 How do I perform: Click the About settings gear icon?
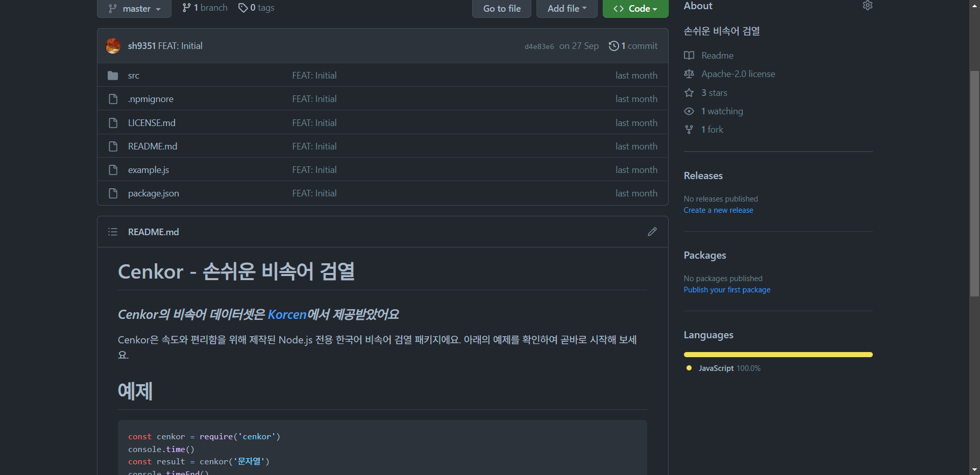(867, 6)
